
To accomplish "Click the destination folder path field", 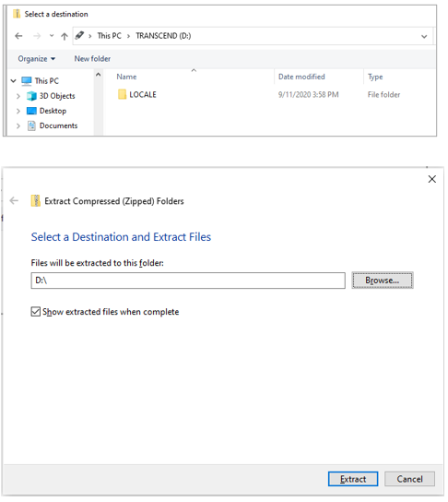I will [188, 281].
